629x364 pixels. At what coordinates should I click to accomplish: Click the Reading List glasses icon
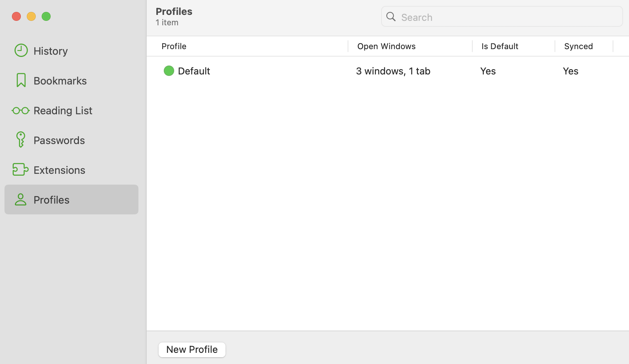click(x=21, y=111)
